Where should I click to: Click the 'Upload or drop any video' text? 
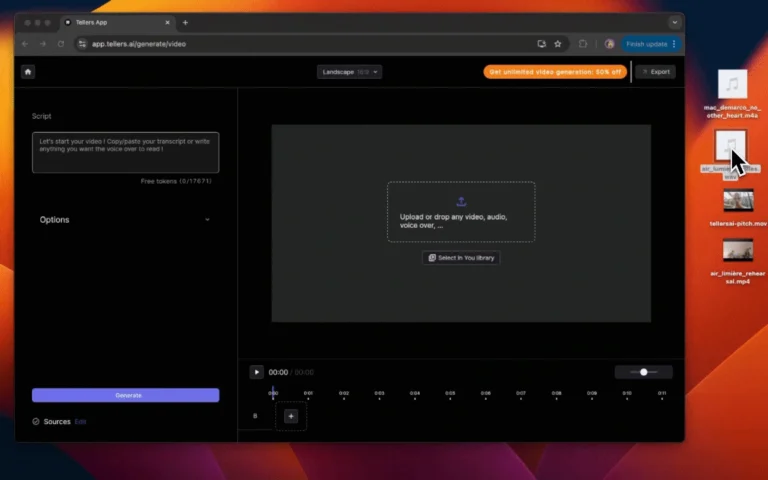tap(454, 221)
